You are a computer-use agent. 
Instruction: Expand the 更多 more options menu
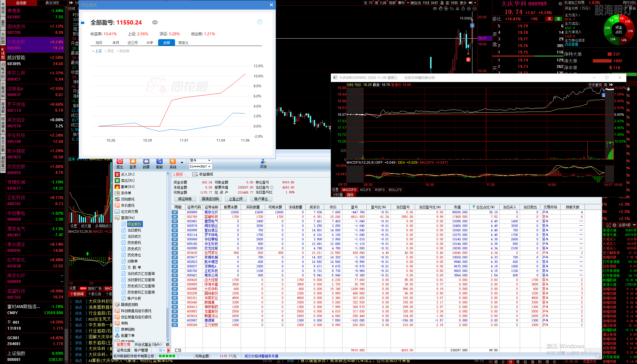(x=463, y=3)
